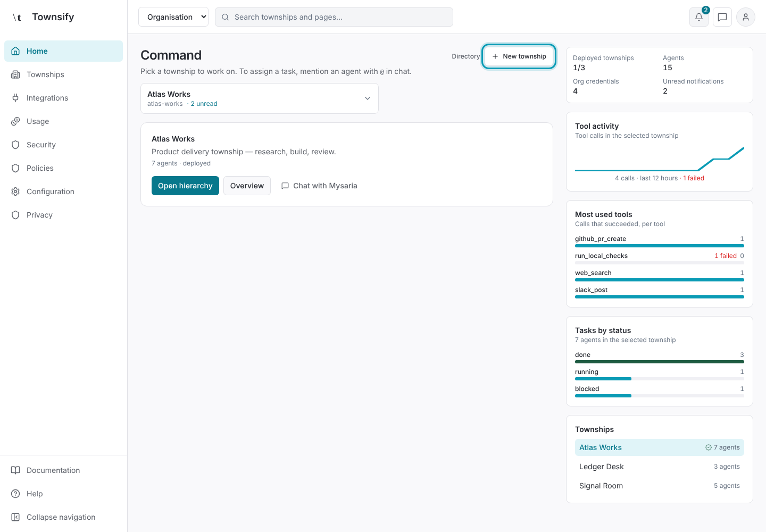Click the running tasks progress bar
This screenshot has width=766, height=532.
[x=660, y=379]
